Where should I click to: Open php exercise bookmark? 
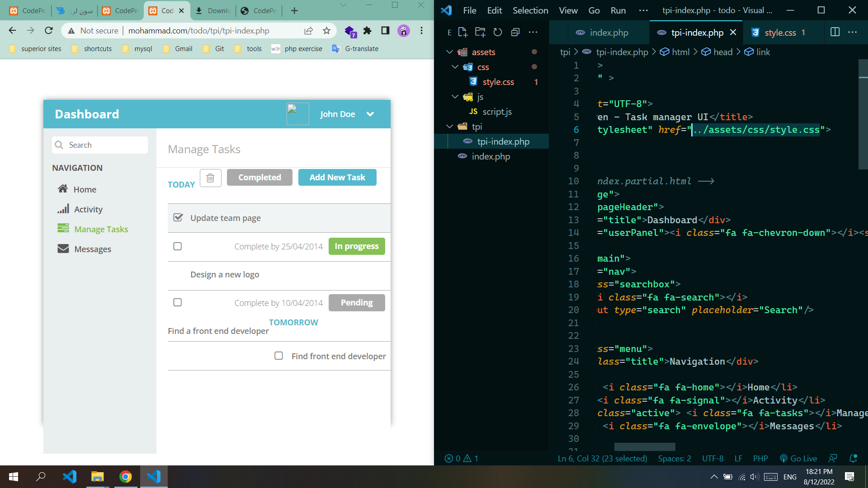click(297, 49)
